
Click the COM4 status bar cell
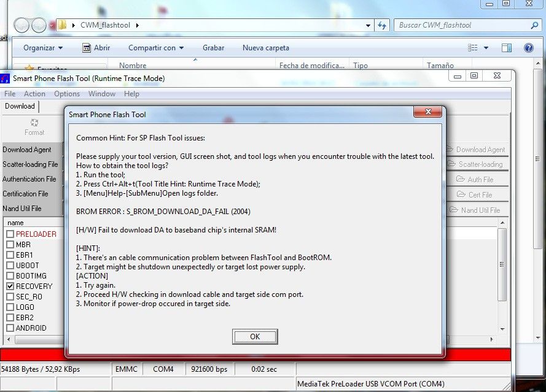point(163,369)
